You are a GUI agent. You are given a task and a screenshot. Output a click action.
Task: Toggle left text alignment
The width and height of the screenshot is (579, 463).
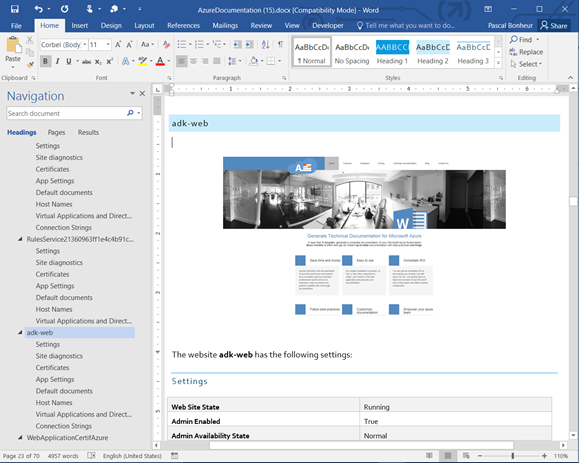click(x=181, y=61)
